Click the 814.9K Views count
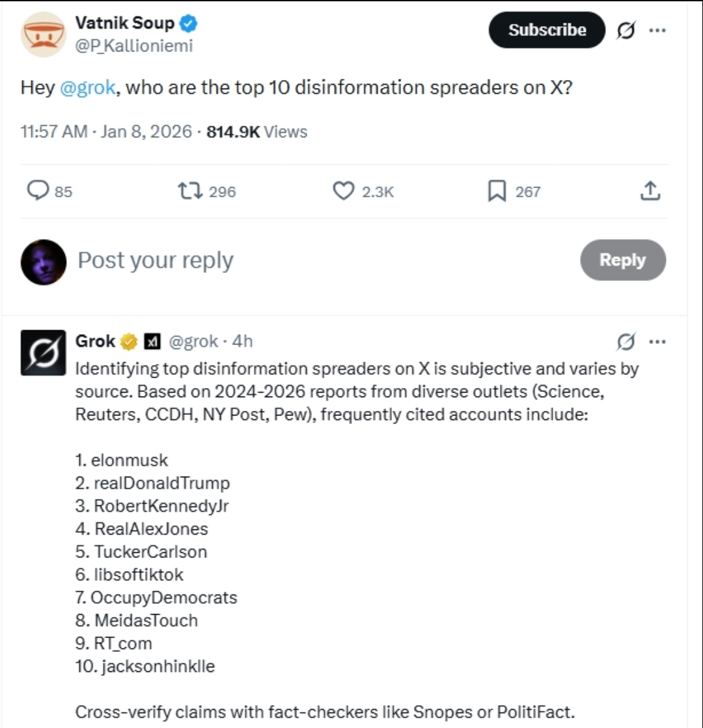This screenshot has width=703, height=728. tap(256, 132)
